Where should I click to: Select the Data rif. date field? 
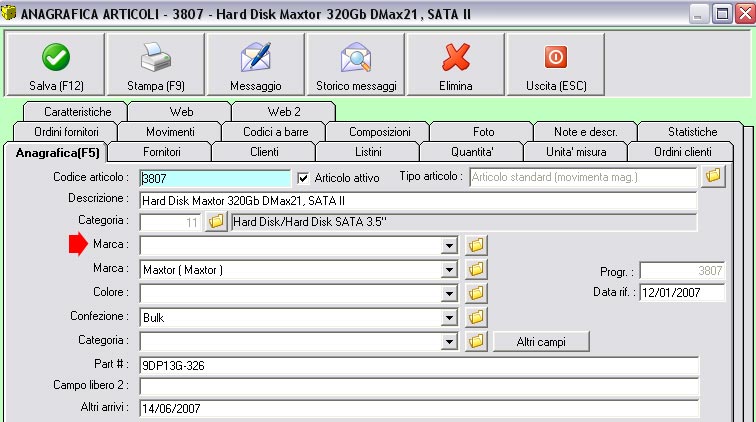[683, 293]
